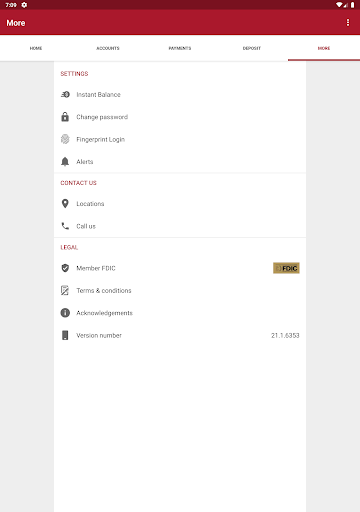Select the Change password lock icon
The width and height of the screenshot is (360, 512).
pyautogui.click(x=65, y=117)
